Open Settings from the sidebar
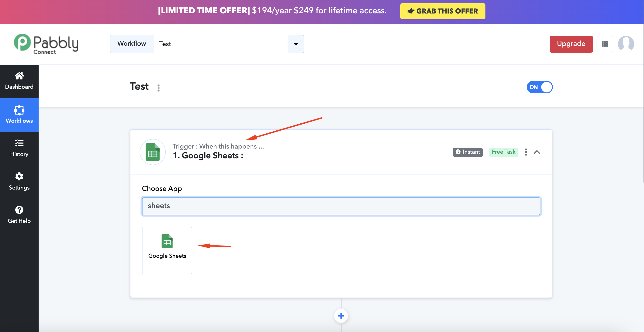644x332 pixels. 19,182
